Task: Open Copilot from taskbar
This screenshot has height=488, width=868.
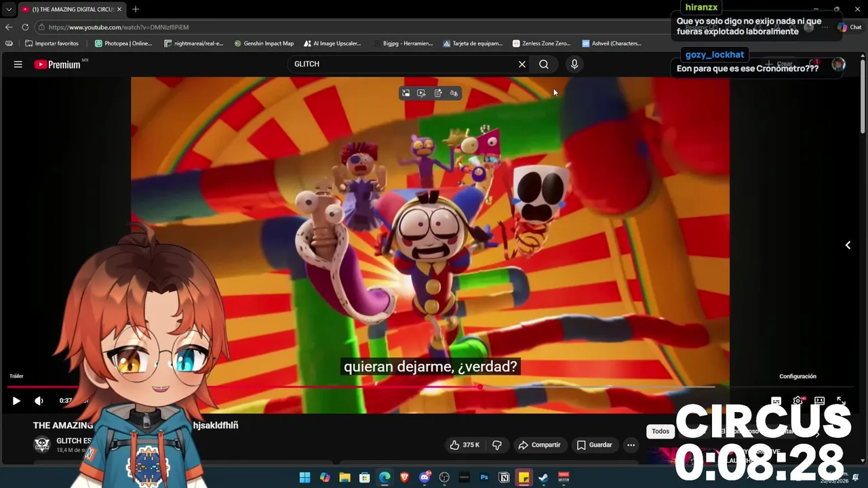Action: tap(325, 478)
